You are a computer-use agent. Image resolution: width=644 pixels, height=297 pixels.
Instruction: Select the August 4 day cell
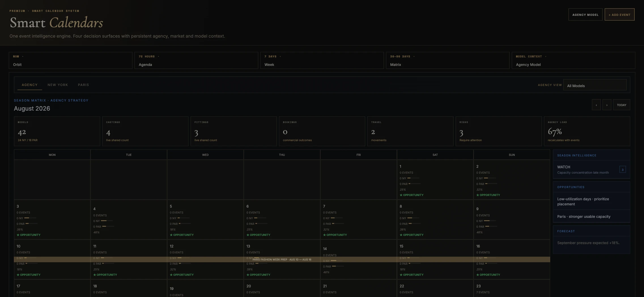tap(129, 220)
